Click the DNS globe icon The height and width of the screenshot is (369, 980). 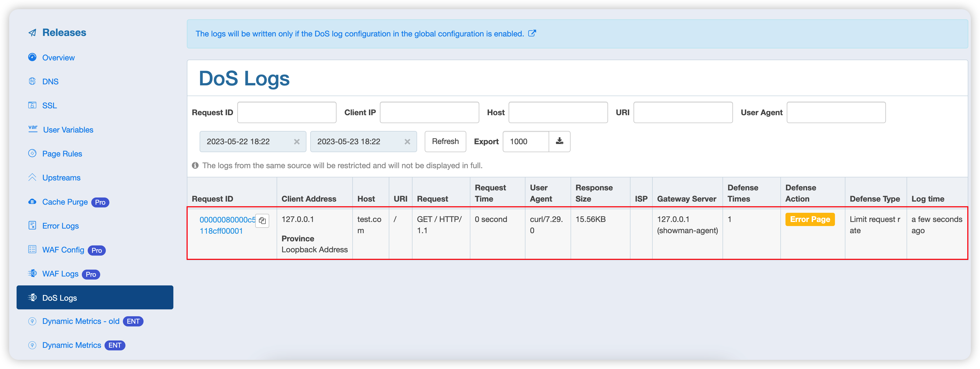(32, 81)
